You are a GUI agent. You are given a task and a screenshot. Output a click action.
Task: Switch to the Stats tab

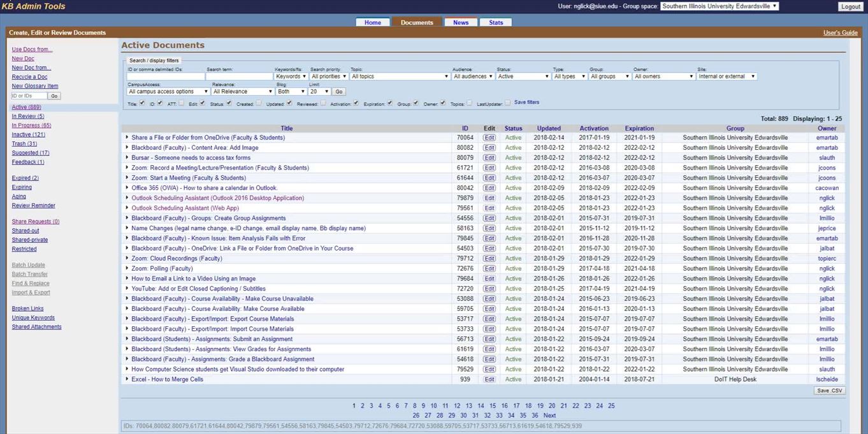[x=496, y=22]
